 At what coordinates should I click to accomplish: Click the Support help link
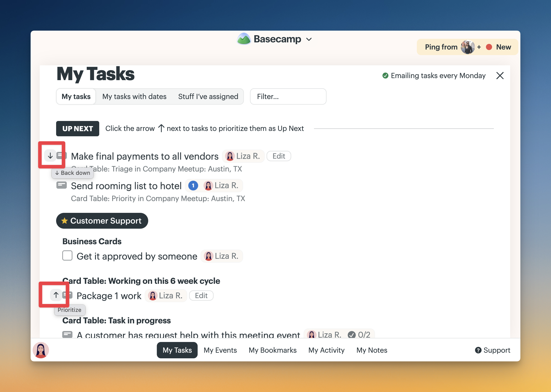point(493,350)
